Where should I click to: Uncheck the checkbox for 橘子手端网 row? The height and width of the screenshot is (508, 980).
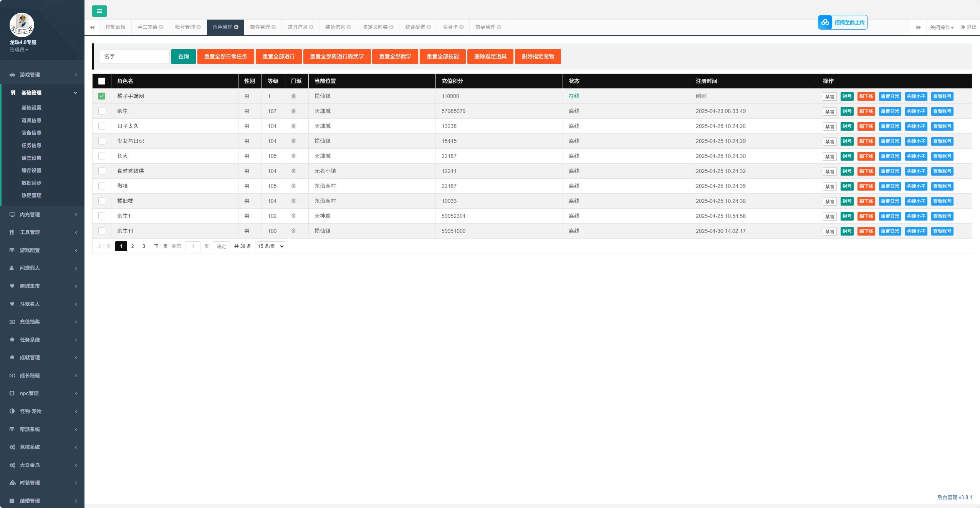[102, 96]
